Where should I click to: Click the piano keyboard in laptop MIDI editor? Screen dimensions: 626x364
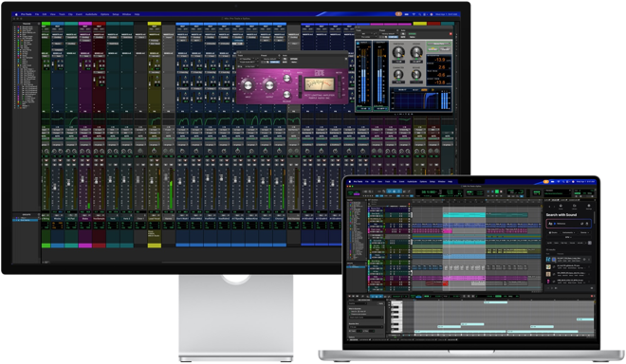click(x=396, y=317)
